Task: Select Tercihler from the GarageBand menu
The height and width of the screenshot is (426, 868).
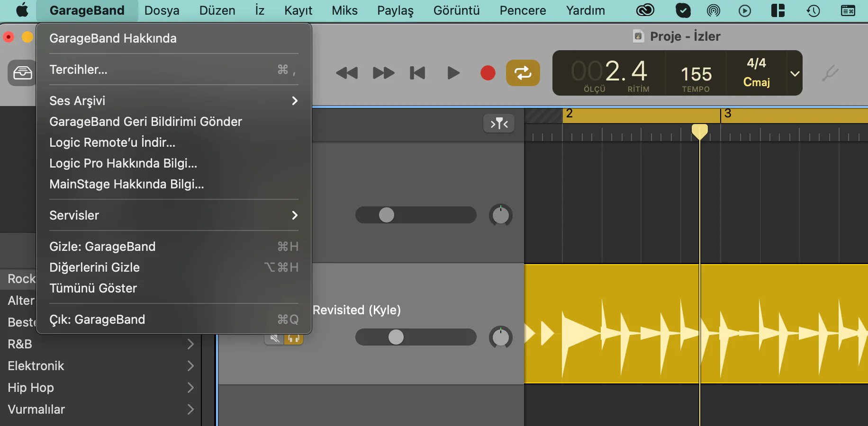Action: click(x=78, y=69)
